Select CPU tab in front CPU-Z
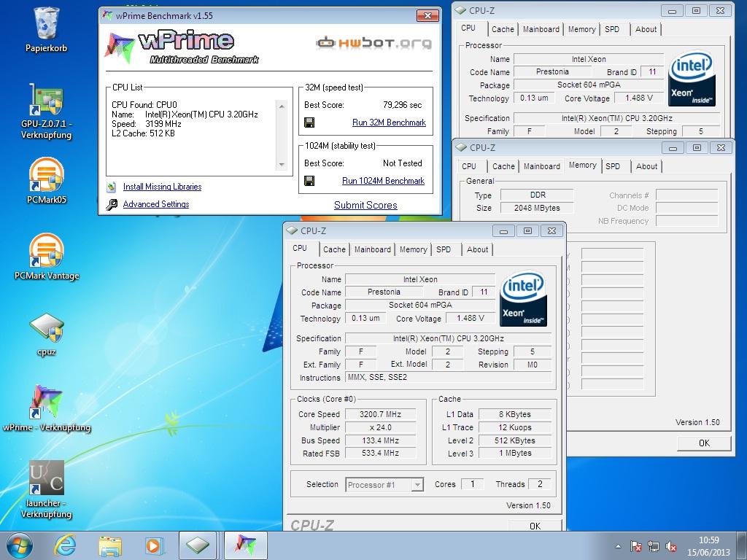Screen dimensions: 747x560 click(300, 249)
